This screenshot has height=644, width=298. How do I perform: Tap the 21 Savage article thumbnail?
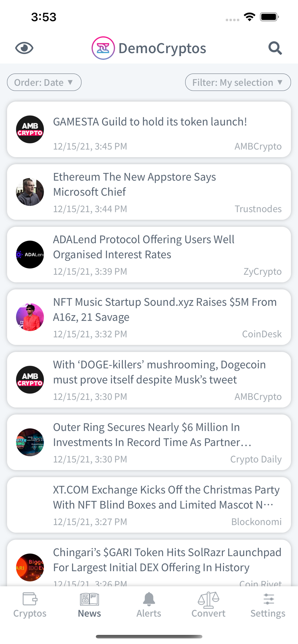click(30, 317)
